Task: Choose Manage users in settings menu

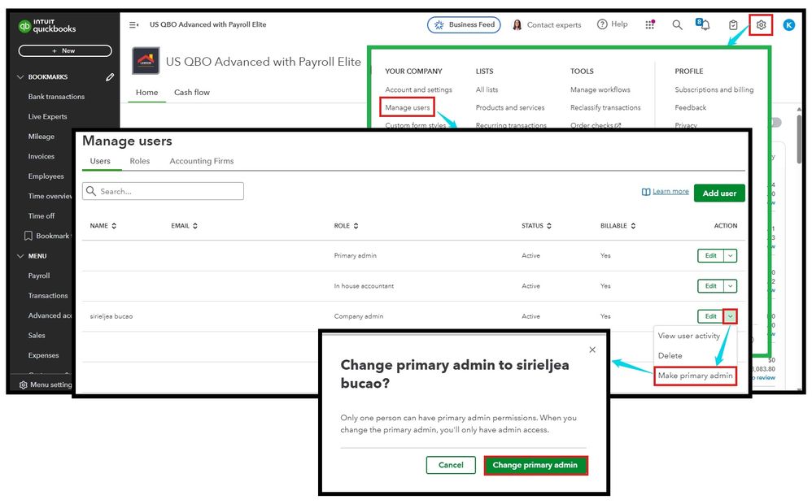Action: [x=407, y=107]
